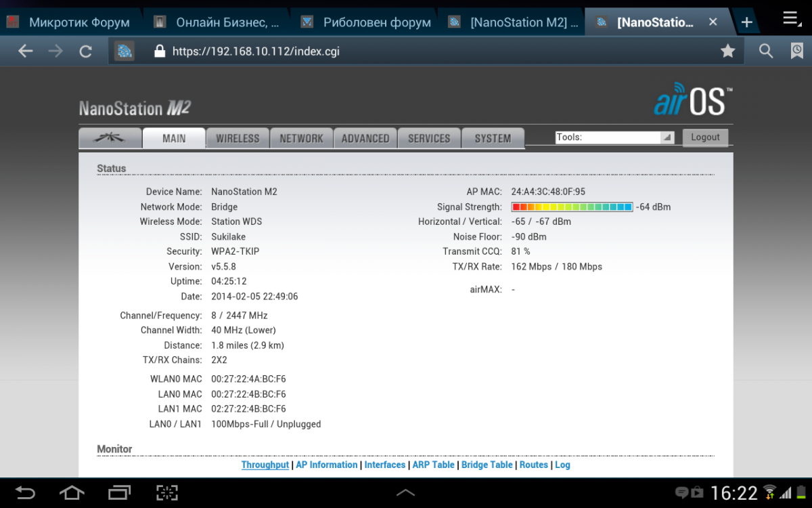Click the Signal Strength color bar
Image resolution: width=812 pixels, height=508 pixels.
click(572, 207)
